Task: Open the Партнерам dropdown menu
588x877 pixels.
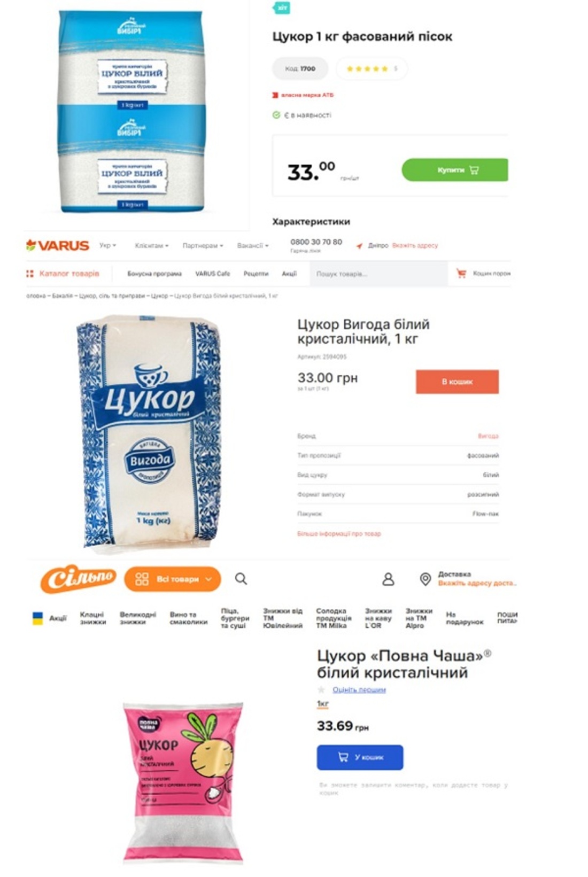Action: pos(203,245)
